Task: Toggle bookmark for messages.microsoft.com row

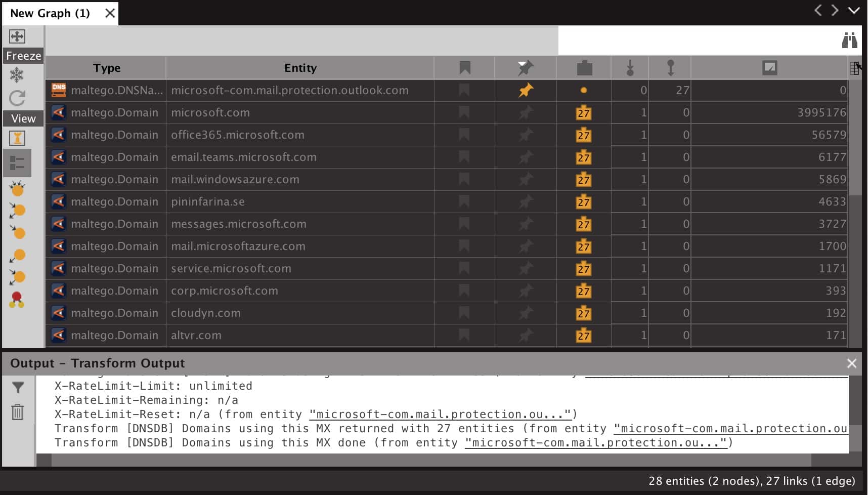Action: coord(464,224)
